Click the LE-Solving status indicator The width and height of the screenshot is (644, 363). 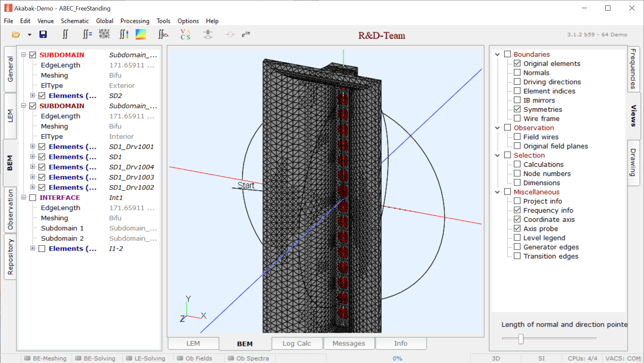pyautogui.click(x=146, y=358)
